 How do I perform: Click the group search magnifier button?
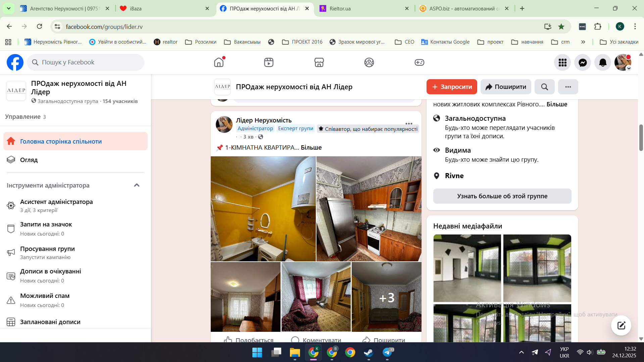(x=544, y=87)
